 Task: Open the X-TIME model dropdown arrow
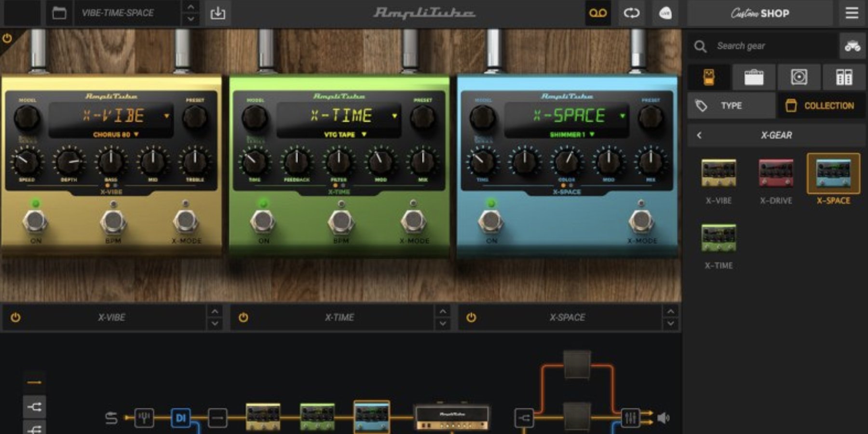[394, 116]
